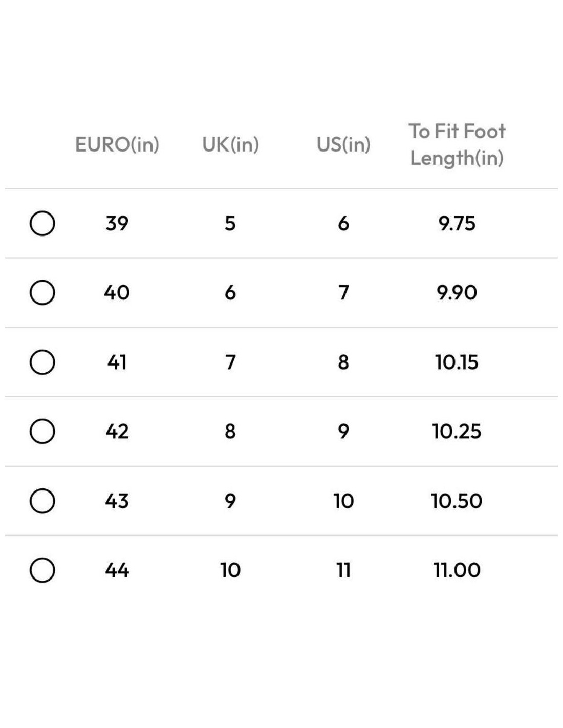Image resolution: width=563 pixels, height=728 pixels.
Task: Click EURO size 39 text
Action: coord(117,223)
